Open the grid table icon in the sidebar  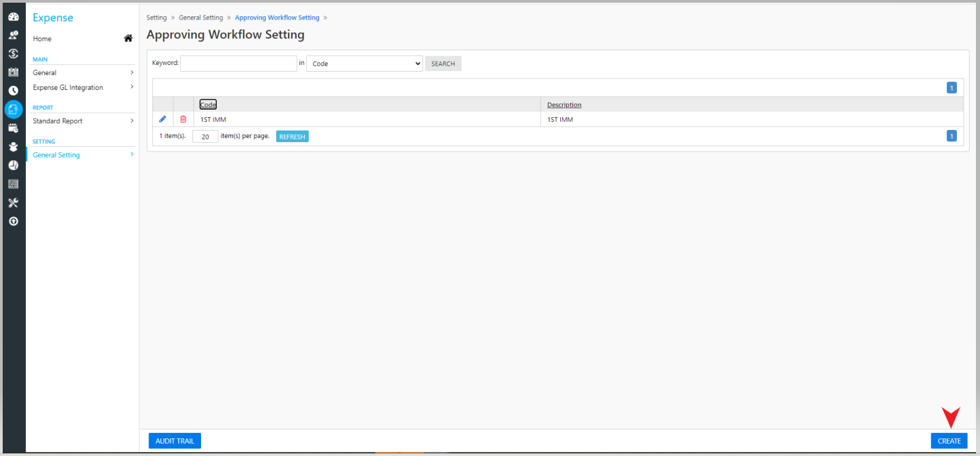[13, 183]
